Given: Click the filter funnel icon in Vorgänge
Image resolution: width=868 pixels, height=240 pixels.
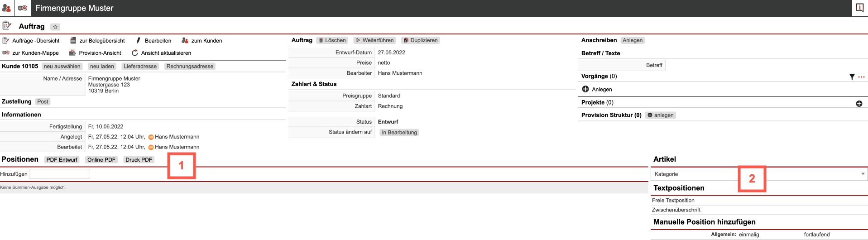Looking at the screenshot, I should (852, 77).
